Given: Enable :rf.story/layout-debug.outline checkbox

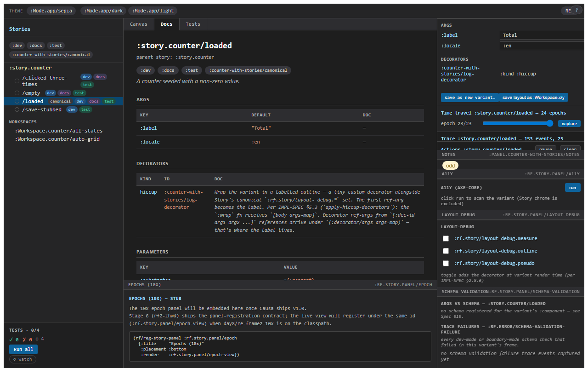Looking at the screenshot, I should (x=446, y=251).
